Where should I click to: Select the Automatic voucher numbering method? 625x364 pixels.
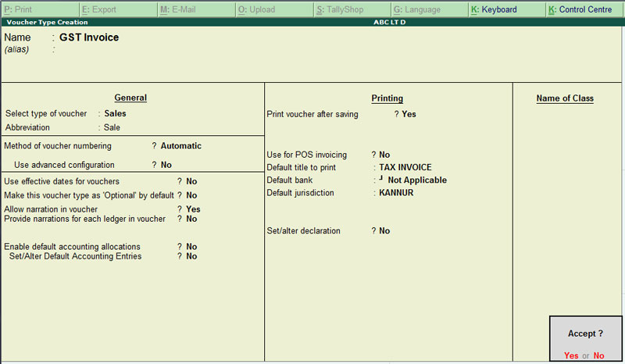(180, 146)
